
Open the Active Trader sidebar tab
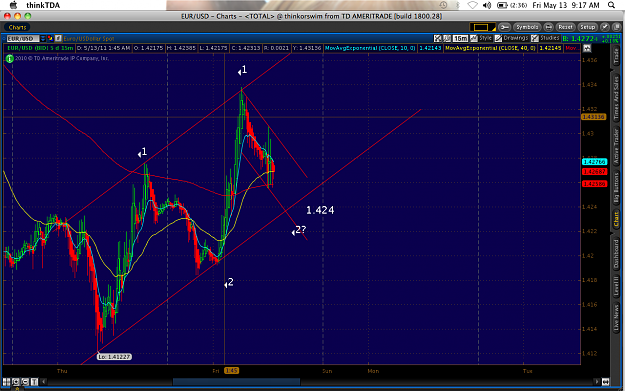[616, 147]
